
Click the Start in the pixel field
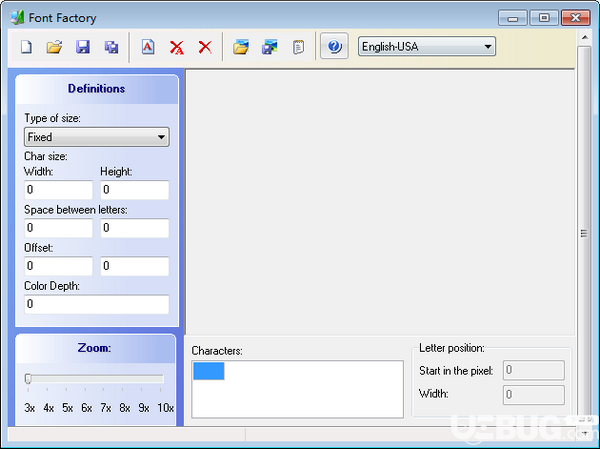533,370
